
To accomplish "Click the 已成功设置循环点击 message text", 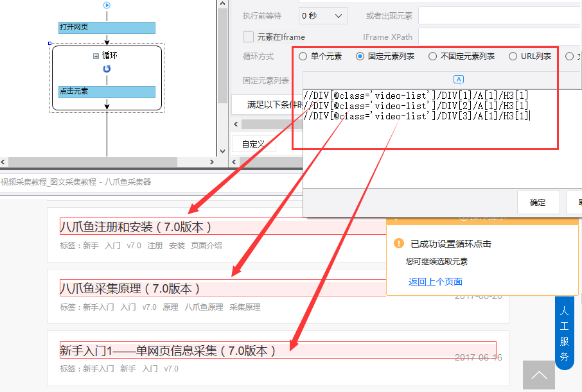I will click(x=451, y=244).
